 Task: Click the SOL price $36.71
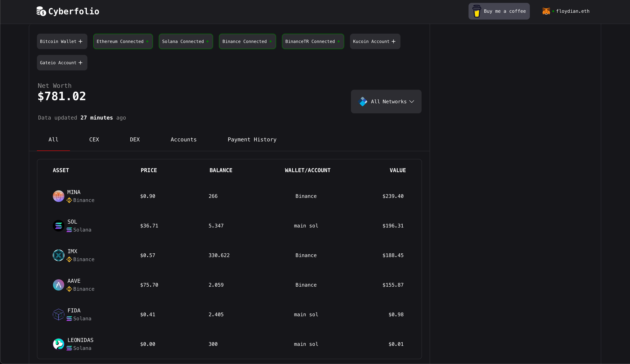[x=149, y=226]
